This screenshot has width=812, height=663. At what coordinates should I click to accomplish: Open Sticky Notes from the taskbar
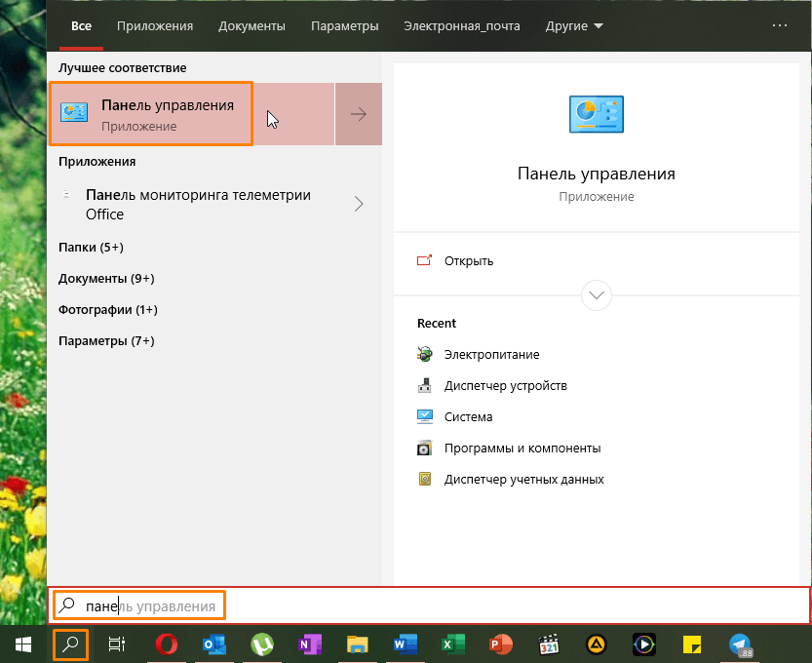[x=692, y=644]
